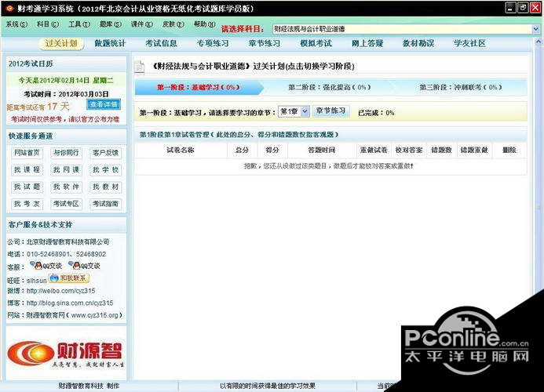This screenshot has height=392, width=544.
Task: Click the 考试时间 2012年03月03日 text
Action: (66, 94)
